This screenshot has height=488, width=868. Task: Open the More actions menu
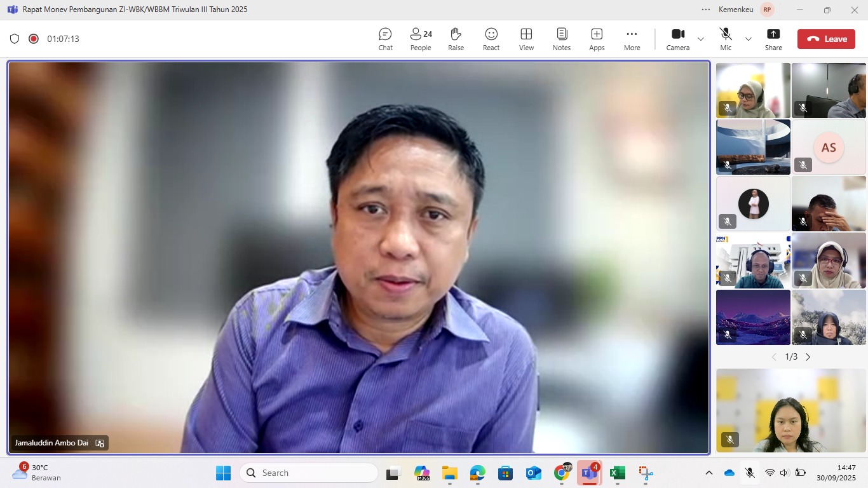[x=632, y=39]
